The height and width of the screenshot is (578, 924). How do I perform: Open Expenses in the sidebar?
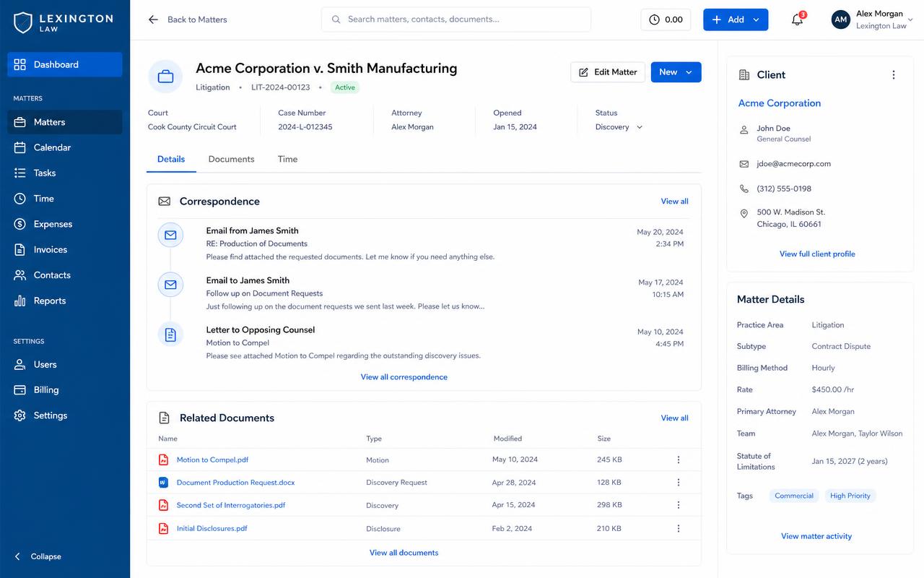pos(65,224)
